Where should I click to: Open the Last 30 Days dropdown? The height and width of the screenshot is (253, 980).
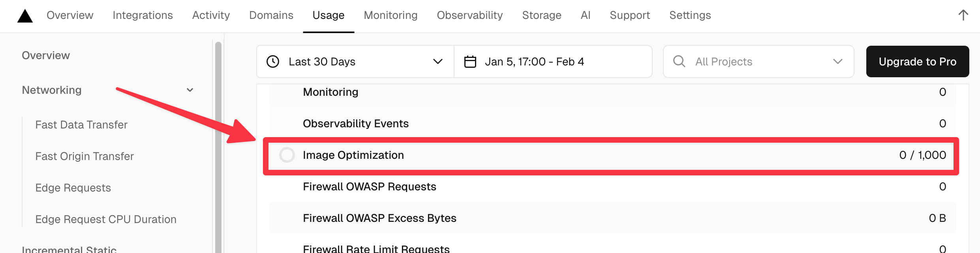tap(355, 62)
